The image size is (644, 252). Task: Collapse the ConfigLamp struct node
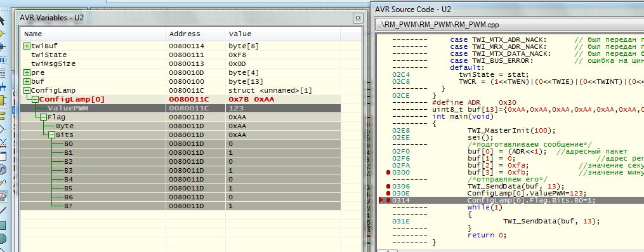coord(27,90)
